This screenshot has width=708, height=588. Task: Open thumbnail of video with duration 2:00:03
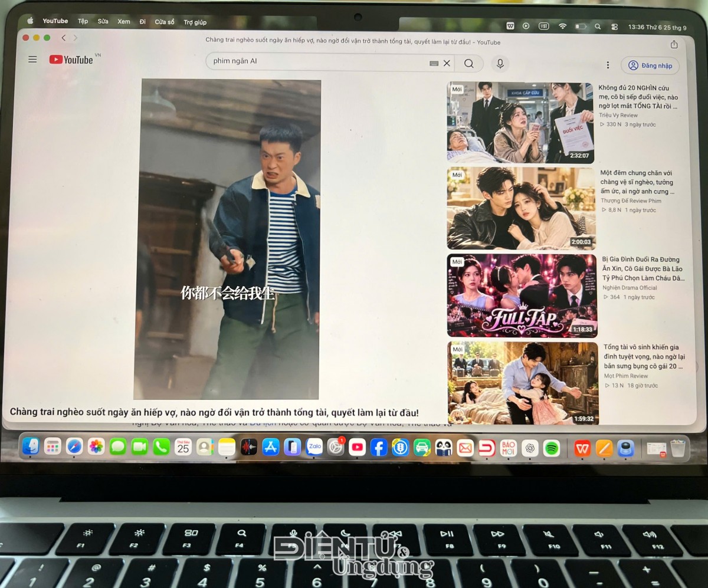point(521,208)
